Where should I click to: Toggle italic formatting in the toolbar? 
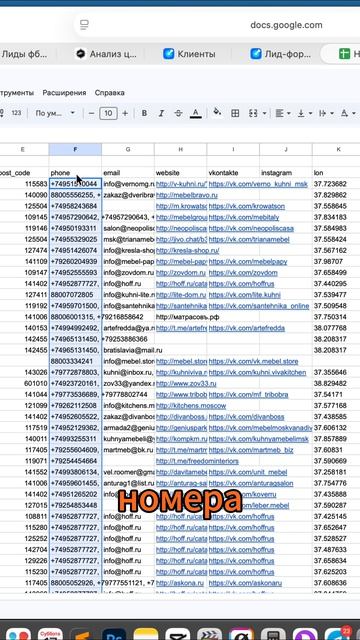point(161,113)
